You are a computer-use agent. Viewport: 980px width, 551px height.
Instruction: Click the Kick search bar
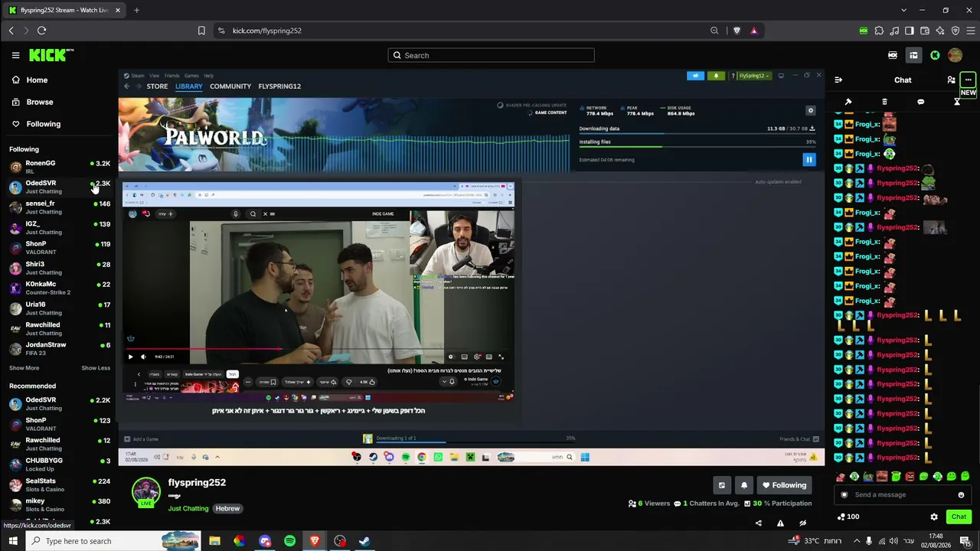491,55
